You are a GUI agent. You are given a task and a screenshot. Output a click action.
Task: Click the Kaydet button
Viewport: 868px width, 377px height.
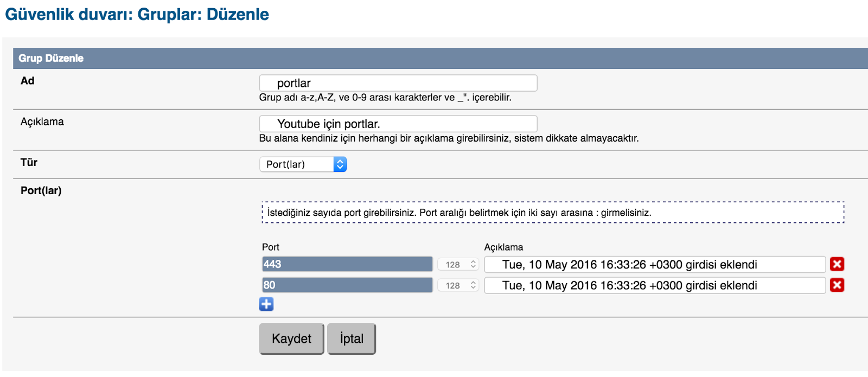coord(291,338)
